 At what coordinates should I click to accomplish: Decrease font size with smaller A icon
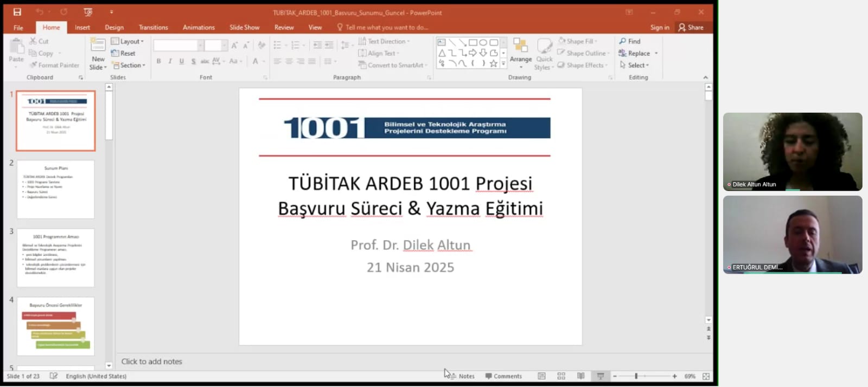click(246, 46)
